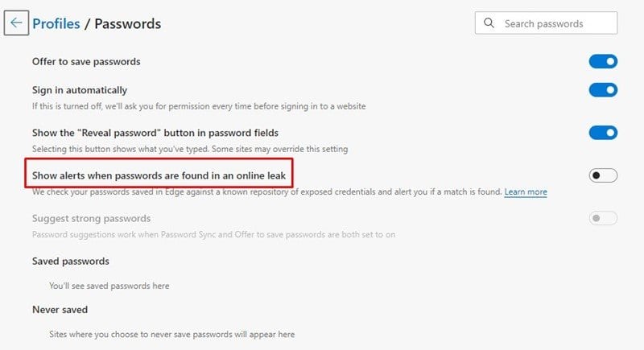Image resolution: width=644 pixels, height=350 pixels.
Task: Click the search magnifier icon
Action: (489, 23)
